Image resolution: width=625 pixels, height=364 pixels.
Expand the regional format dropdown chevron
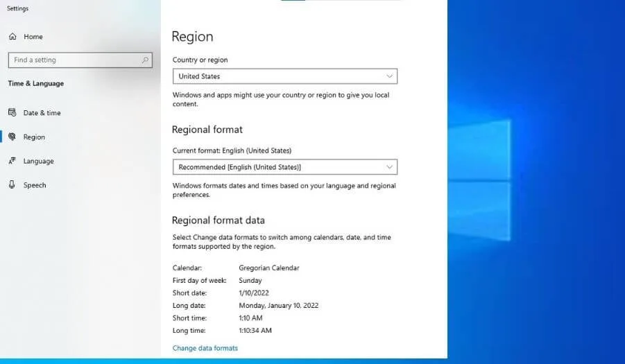(389, 167)
